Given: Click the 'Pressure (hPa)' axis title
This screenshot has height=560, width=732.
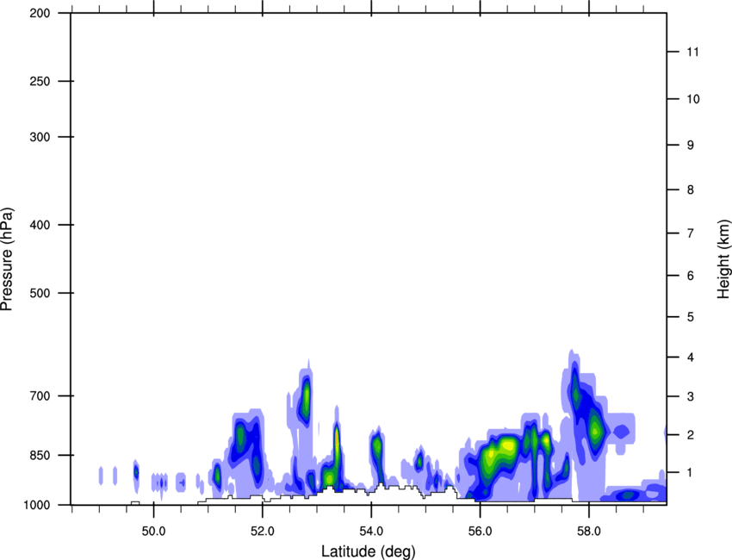Looking at the screenshot, I should pyautogui.click(x=7, y=259).
